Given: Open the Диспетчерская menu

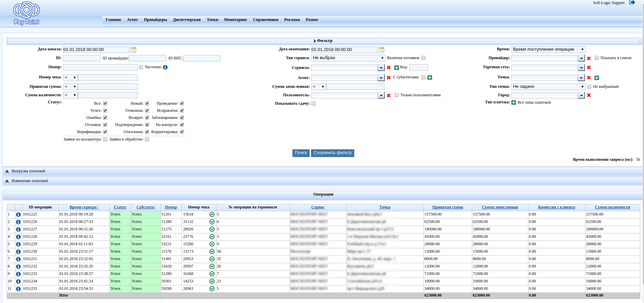Looking at the screenshot, I should point(187,20).
